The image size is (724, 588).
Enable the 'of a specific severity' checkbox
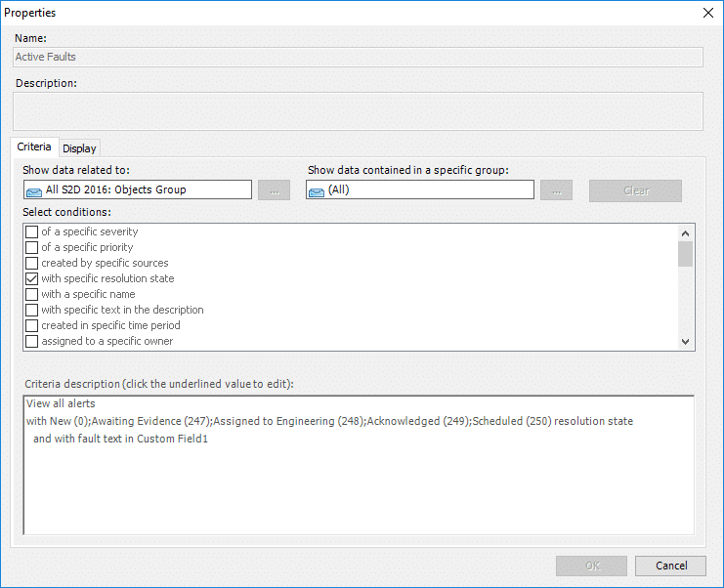pyautogui.click(x=32, y=231)
